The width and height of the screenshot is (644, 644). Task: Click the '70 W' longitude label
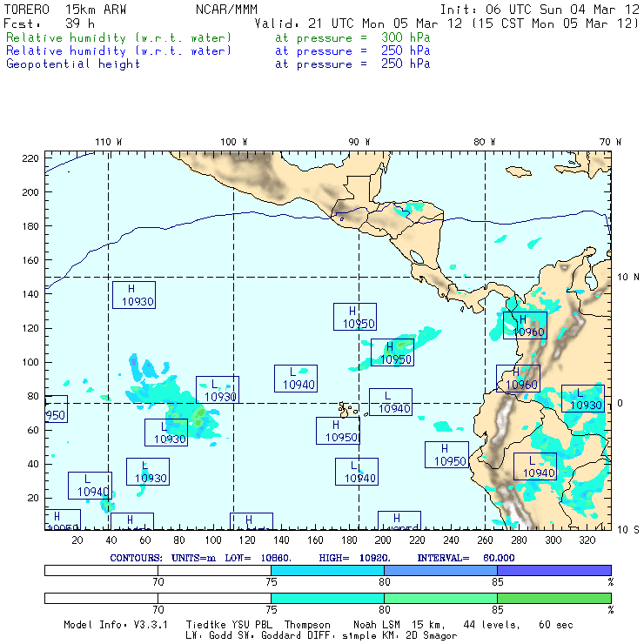[610, 142]
